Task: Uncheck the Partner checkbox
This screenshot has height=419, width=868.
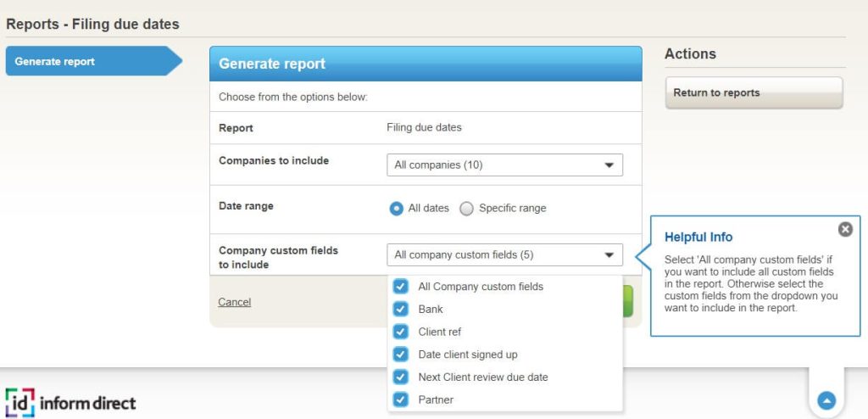Action: click(x=400, y=399)
